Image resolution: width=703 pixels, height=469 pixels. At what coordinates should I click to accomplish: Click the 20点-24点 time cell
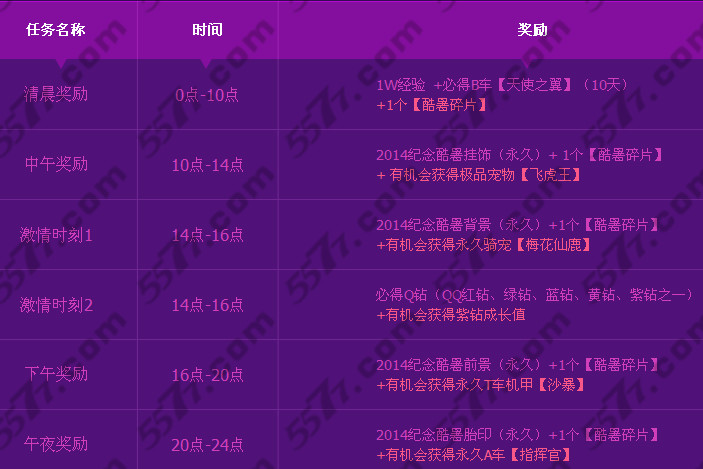click(x=208, y=445)
